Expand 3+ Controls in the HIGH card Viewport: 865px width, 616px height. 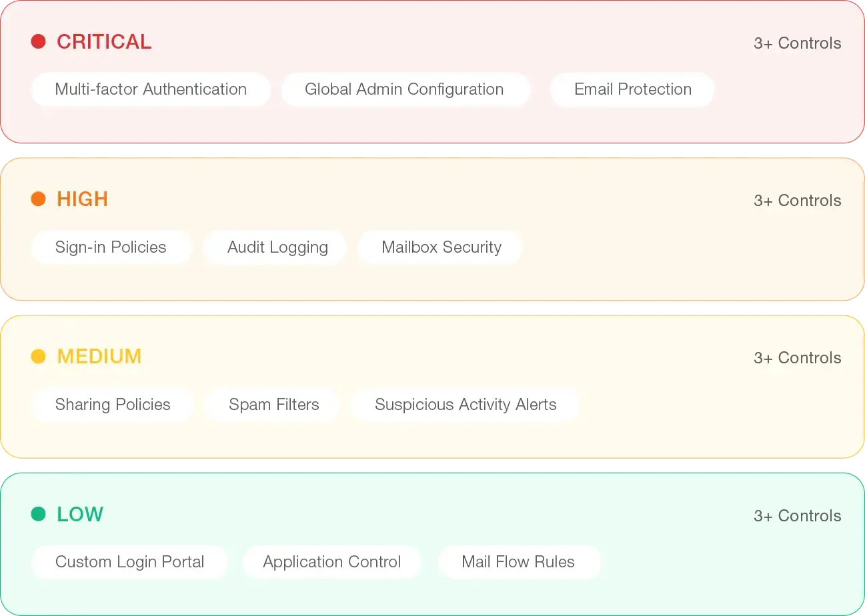[x=797, y=201]
